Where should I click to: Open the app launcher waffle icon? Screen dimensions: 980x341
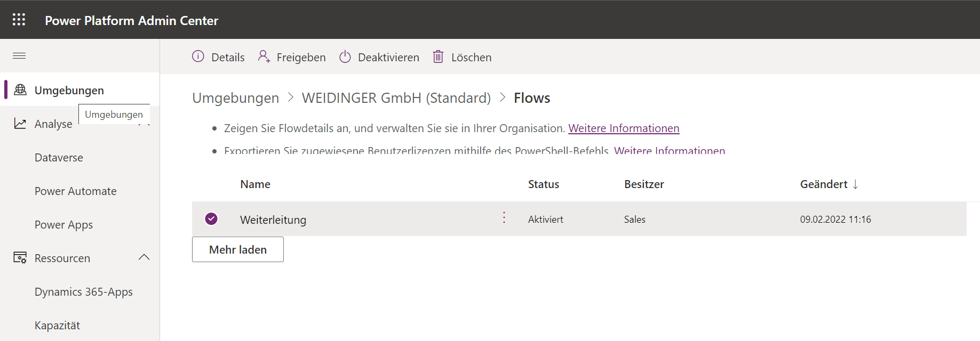(x=19, y=20)
